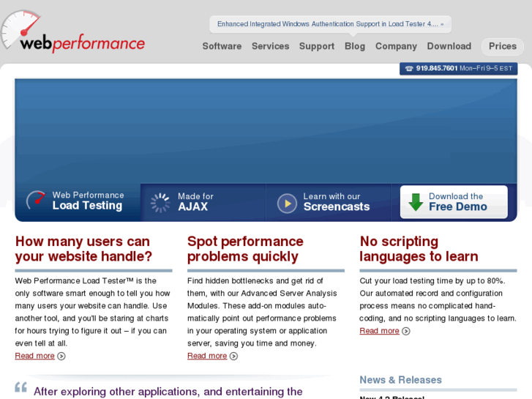
Task: Click the News & Releases heading
Action: pos(401,380)
